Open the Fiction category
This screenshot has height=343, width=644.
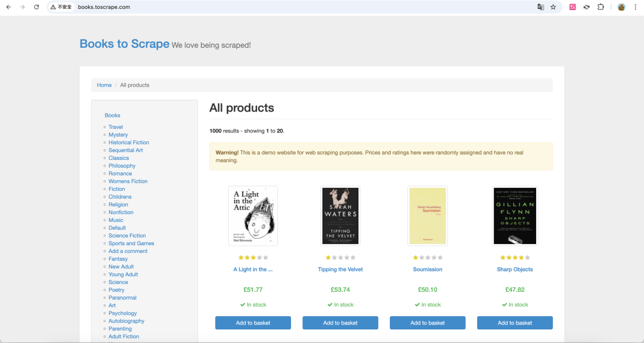pyautogui.click(x=117, y=189)
